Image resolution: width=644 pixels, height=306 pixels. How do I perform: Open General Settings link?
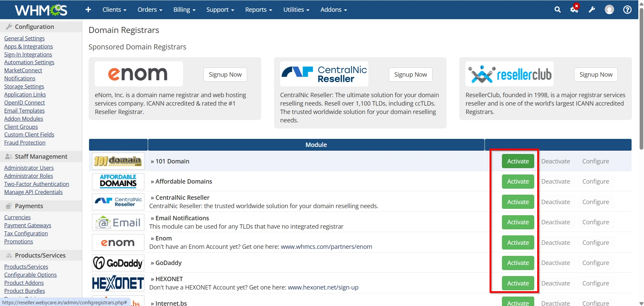tap(25, 38)
